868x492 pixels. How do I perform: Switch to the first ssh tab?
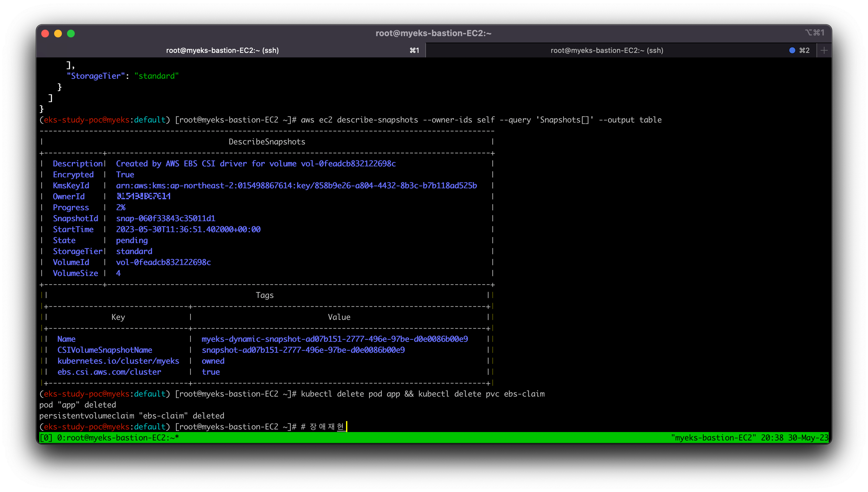click(x=222, y=50)
